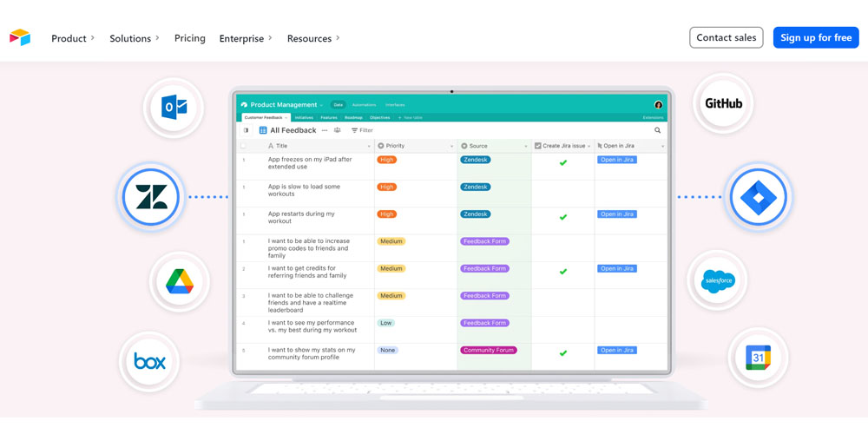Viewport: 868px width, 434px height.
Task: Click the All Feedback view name
Action: tap(293, 130)
